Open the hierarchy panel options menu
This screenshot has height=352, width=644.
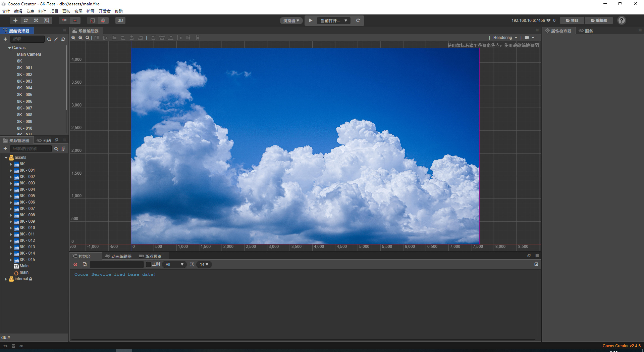[x=64, y=30]
